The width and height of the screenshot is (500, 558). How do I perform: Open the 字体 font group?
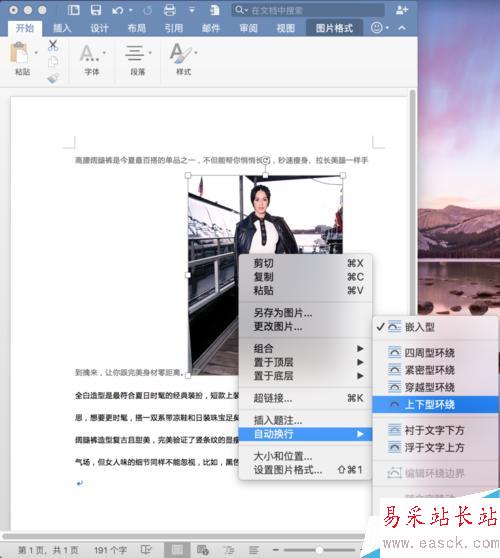92,59
